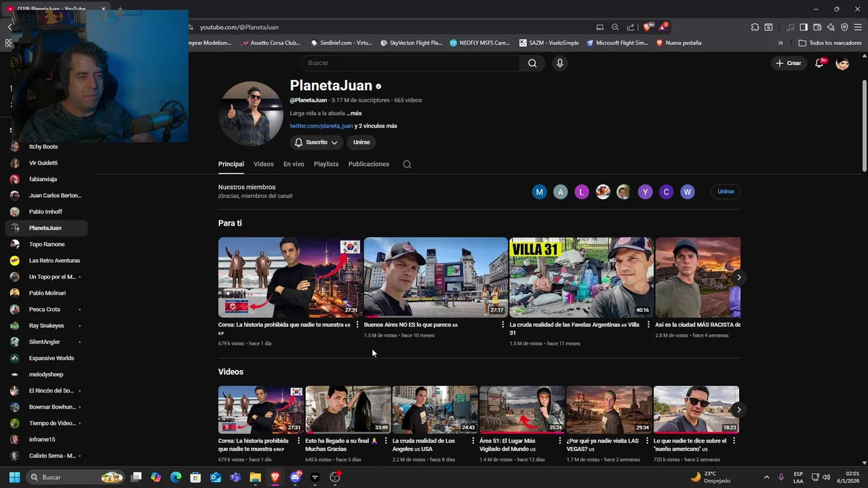The width and height of the screenshot is (868, 488).
Task: Expand channel description with ...más
Action: pos(354,113)
